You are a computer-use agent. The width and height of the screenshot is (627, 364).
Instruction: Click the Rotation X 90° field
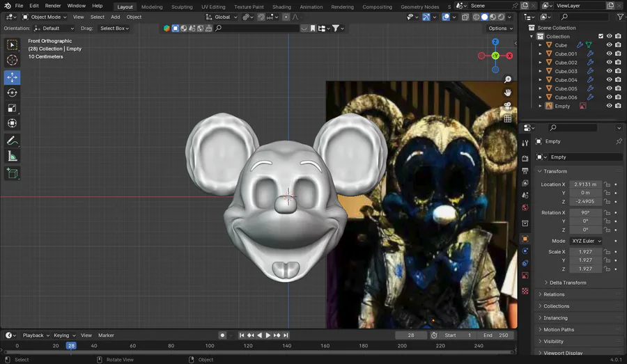coord(585,212)
